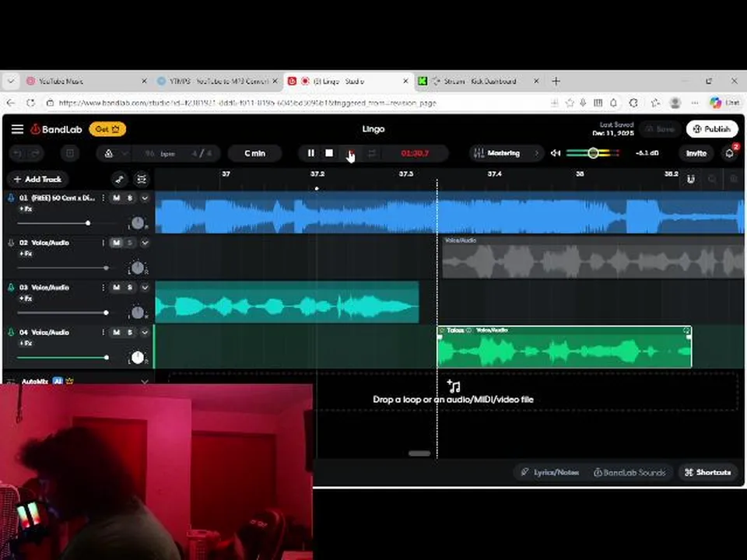The image size is (747, 560).
Task: Click the 4/4 time signature
Action: pyautogui.click(x=201, y=153)
